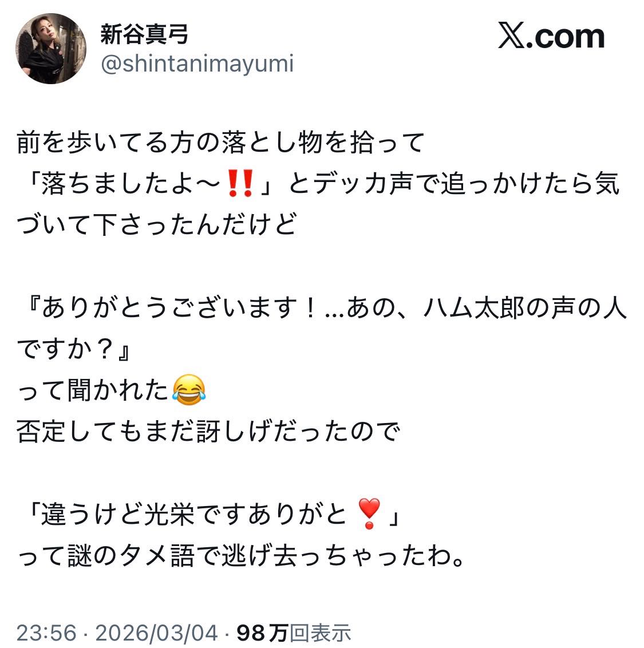This screenshot has width=644, height=648.
Task: Click the X.com logo
Action: tap(551, 37)
